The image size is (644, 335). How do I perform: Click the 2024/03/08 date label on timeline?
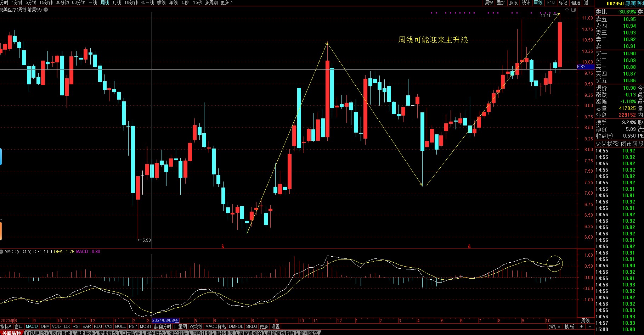(166, 320)
